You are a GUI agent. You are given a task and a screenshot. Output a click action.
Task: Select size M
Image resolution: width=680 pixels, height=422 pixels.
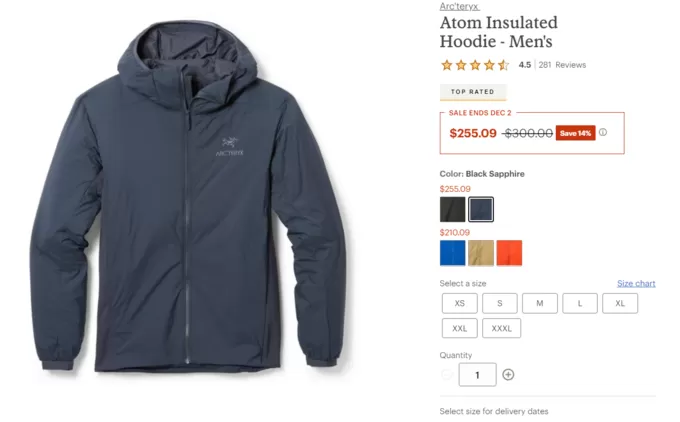pyautogui.click(x=540, y=303)
